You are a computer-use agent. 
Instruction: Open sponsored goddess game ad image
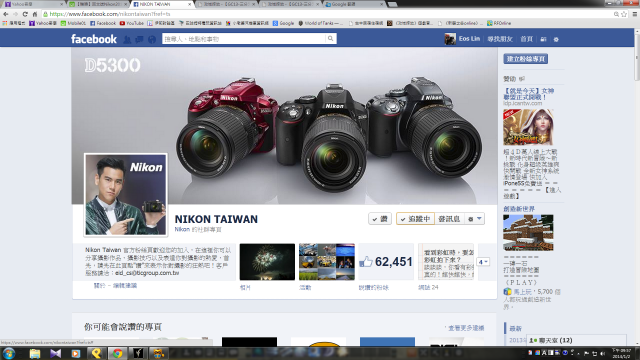point(528,127)
